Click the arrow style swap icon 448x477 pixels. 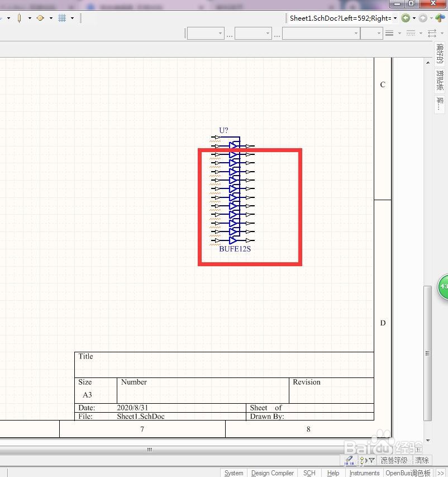tap(432, 33)
